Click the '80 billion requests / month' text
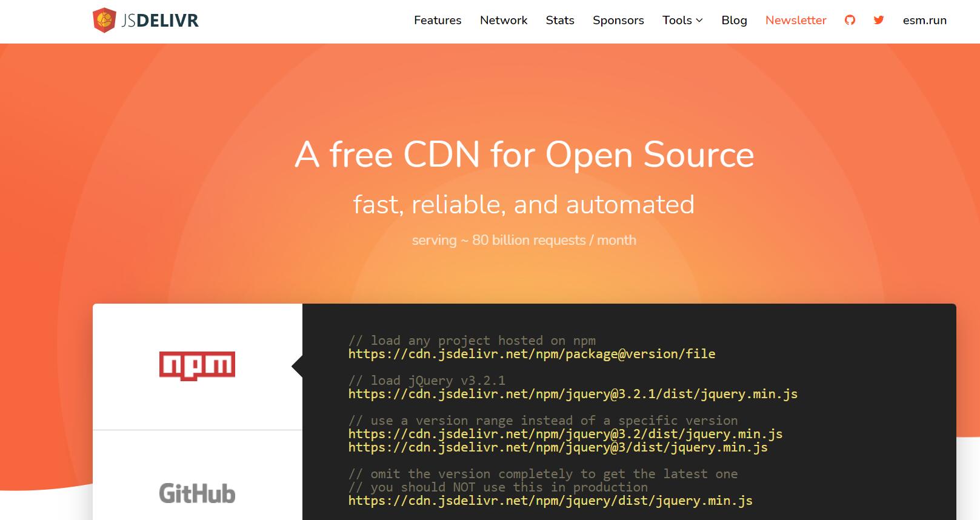The height and width of the screenshot is (520, 980). (x=554, y=240)
